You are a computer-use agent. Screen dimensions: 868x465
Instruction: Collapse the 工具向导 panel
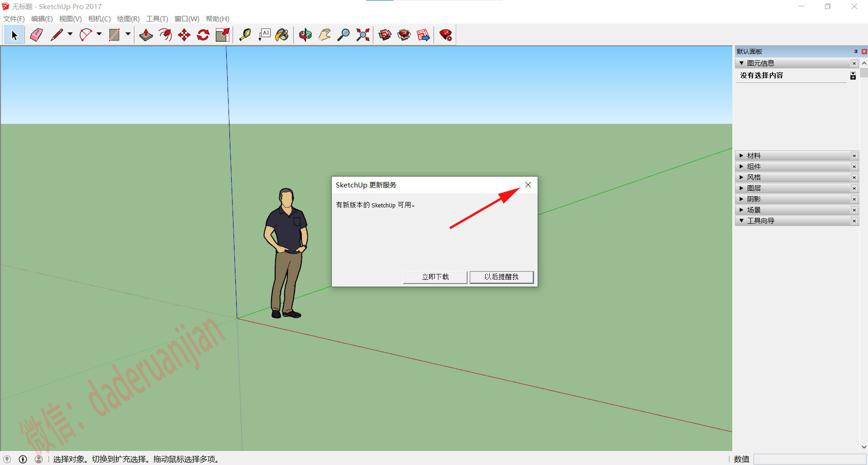click(741, 221)
